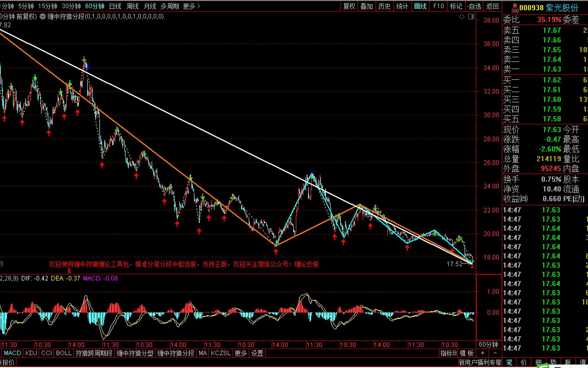588x368 pixels.
Task: Expand the indicator dropdown arrow before 缠中狩猎分段
Action: [x=43, y=17]
